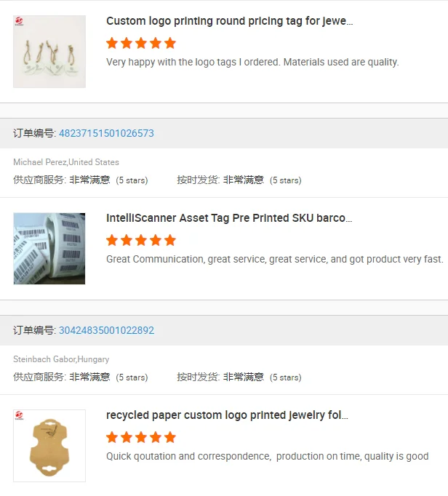The width and height of the screenshot is (448, 496).
Task: Open the barcode label rolls product thumbnail
Action: pos(49,249)
